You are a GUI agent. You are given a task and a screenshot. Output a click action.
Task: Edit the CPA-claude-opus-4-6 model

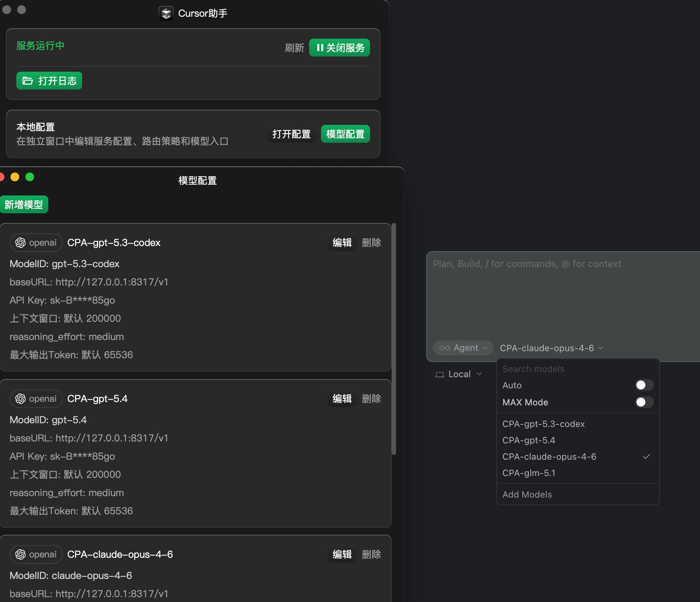tap(342, 554)
